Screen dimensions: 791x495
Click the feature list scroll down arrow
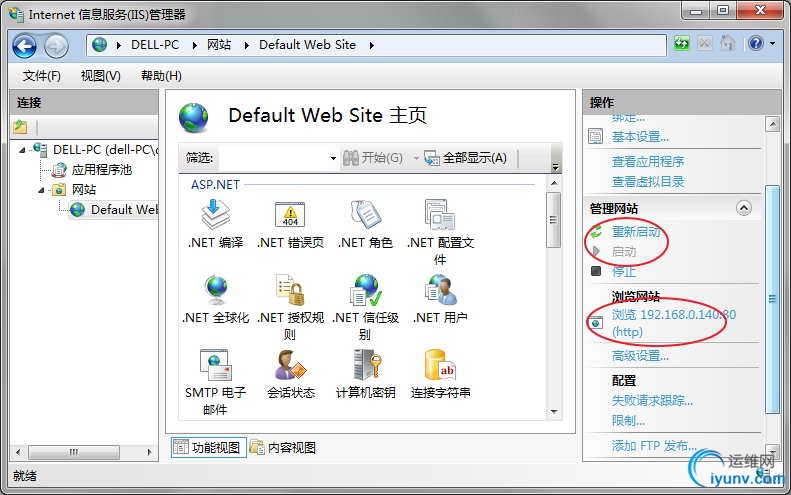554,412
